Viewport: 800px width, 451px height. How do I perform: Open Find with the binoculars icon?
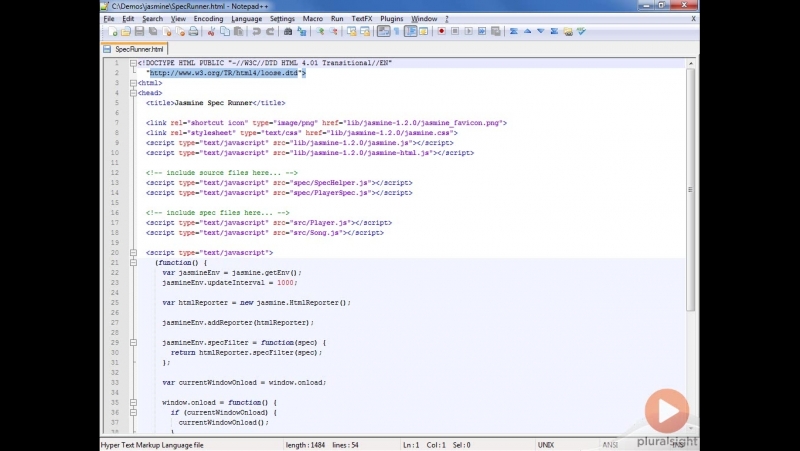[x=288, y=32]
